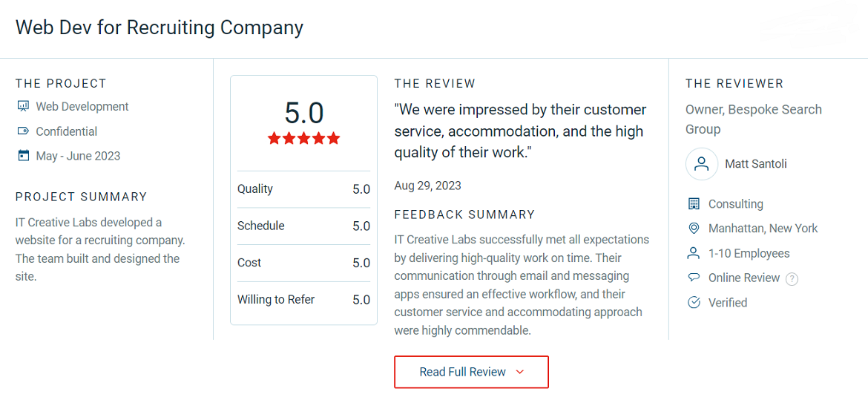Click the Owner, Bespoke Search Group text
868x403 pixels.
[x=754, y=119]
